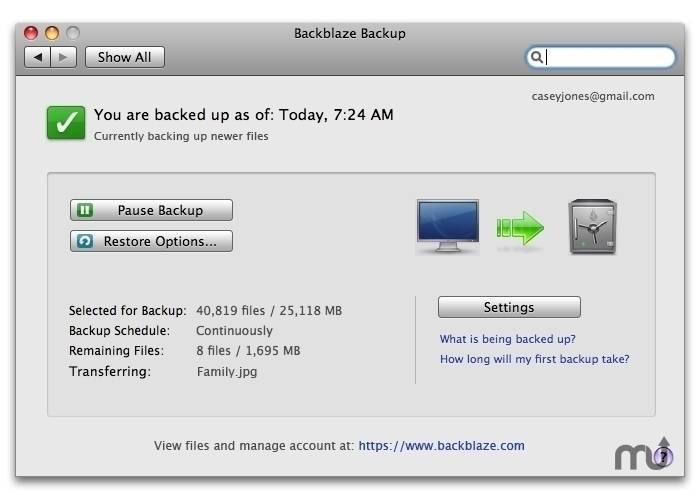Screen dimensions: 700x500
Task: Pause the backup
Action: click(x=151, y=210)
